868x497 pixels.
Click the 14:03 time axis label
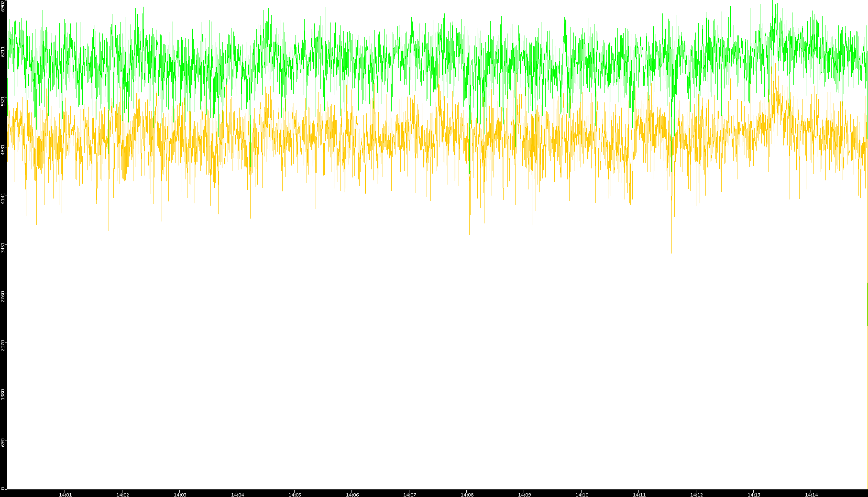(180, 495)
